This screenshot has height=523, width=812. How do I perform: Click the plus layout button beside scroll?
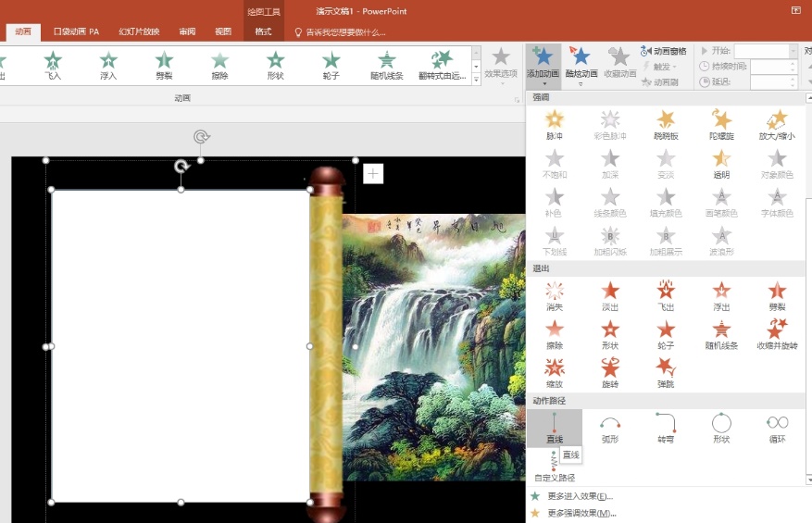coord(373,173)
